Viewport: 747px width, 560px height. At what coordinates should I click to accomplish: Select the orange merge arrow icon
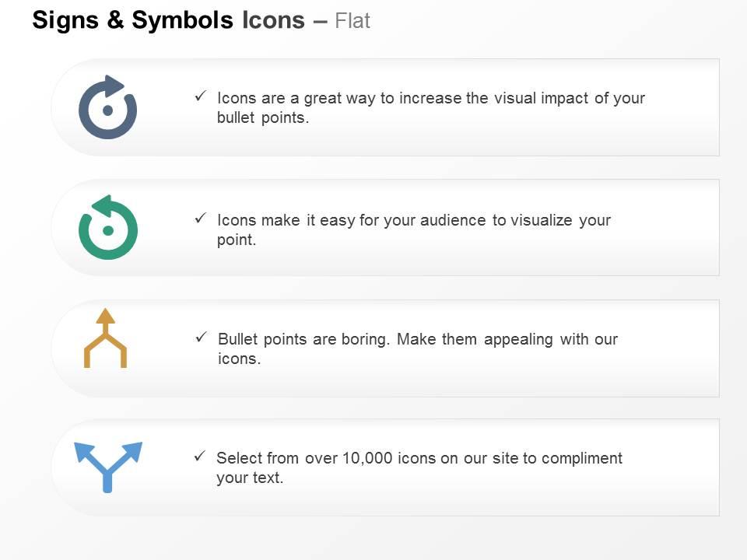105,338
